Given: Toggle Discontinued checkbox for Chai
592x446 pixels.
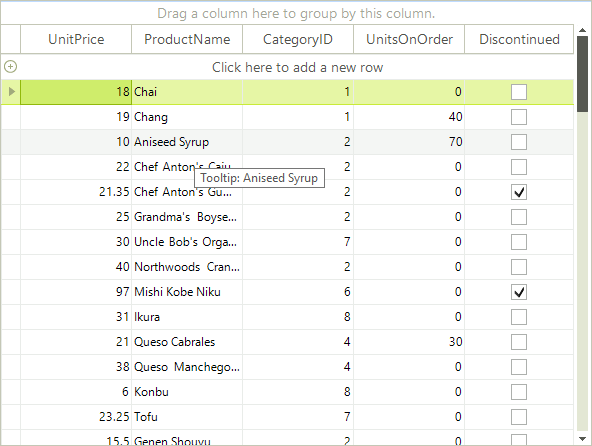Looking at the screenshot, I should point(519,92).
